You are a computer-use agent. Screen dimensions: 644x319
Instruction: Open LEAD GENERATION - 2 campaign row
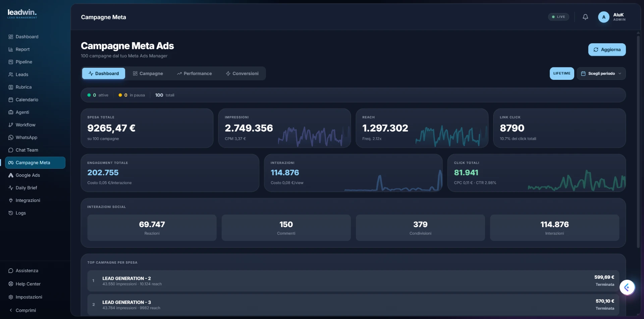353,281
